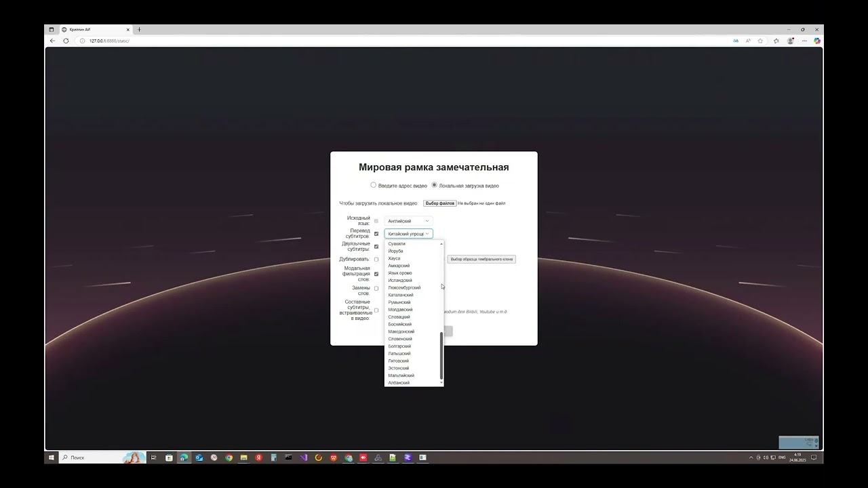Open Google Chrome from the taskbar

click(x=229, y=457)
